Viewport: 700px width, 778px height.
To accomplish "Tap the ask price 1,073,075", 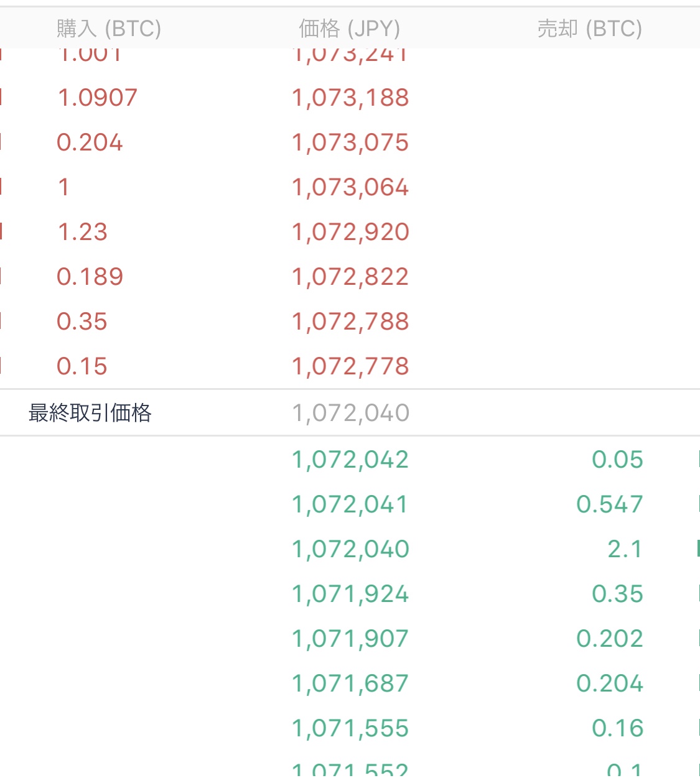I will 350,142.
